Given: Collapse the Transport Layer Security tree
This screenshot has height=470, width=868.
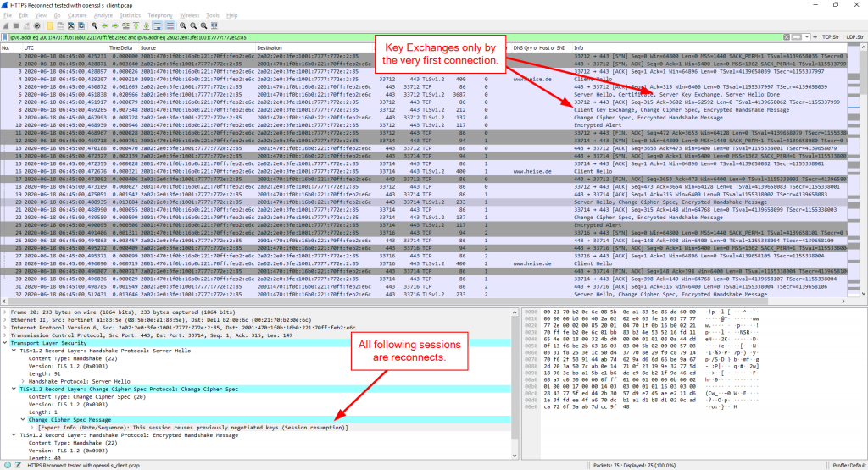Looking at the screenshot, I should pos(3,343).
